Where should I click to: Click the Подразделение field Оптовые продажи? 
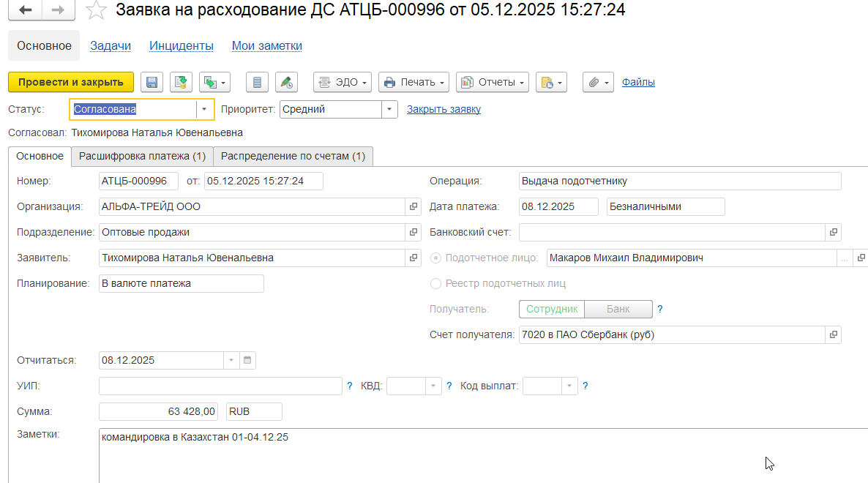tap(252, 233)
